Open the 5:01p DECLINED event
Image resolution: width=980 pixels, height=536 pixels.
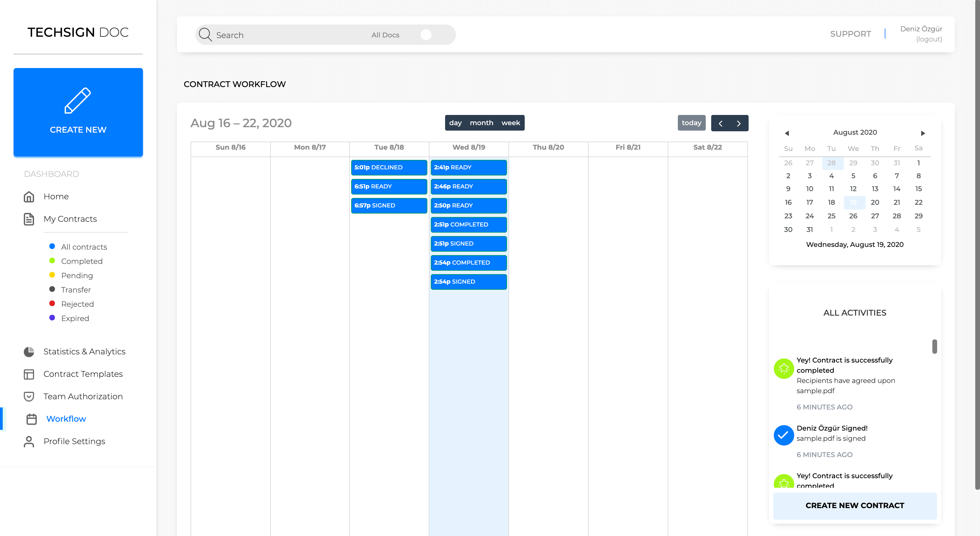tap(389, 168)
